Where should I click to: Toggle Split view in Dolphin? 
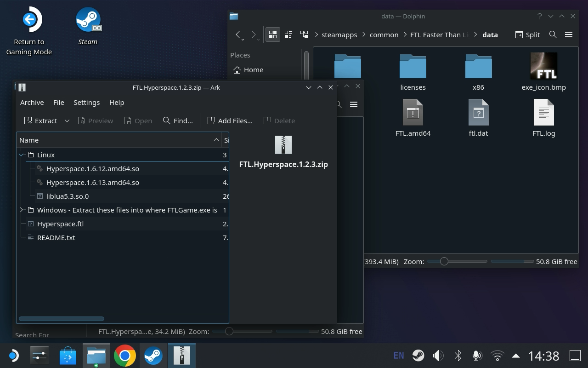pyautogui.click(x=527, y=34)
